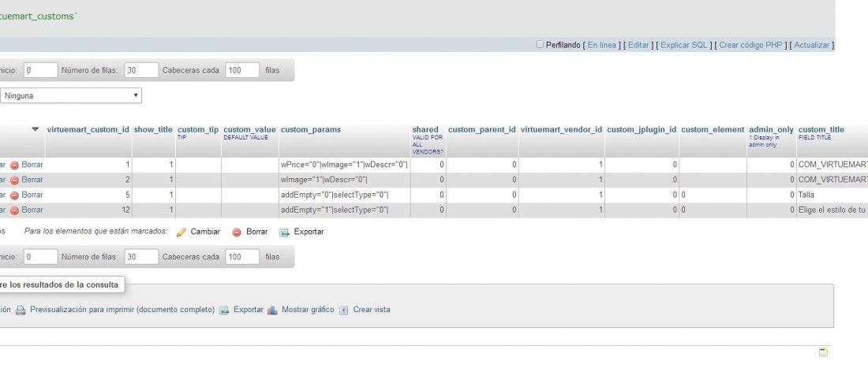
Task: Click the Exportar icon for marked items
Action: [285, 232]
